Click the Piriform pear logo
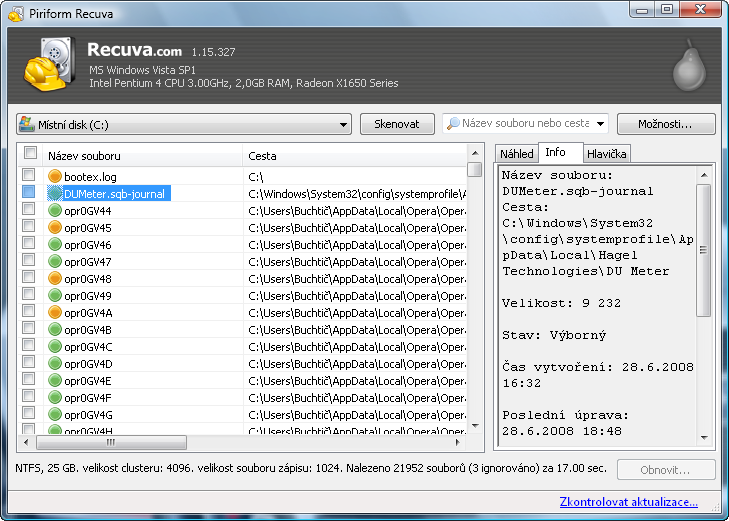Image resolution: width=729 pixels, height=521 pixels. pos(690,65)
